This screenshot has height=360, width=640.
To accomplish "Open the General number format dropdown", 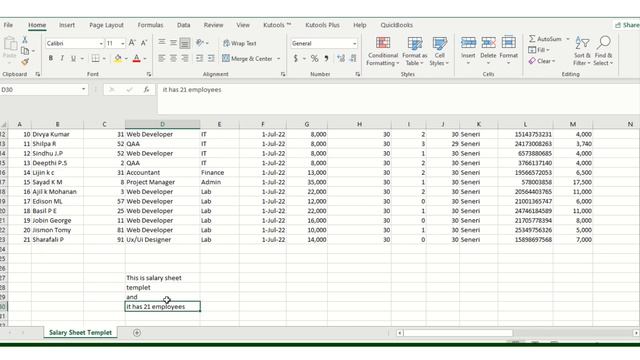I will point(354,43).
